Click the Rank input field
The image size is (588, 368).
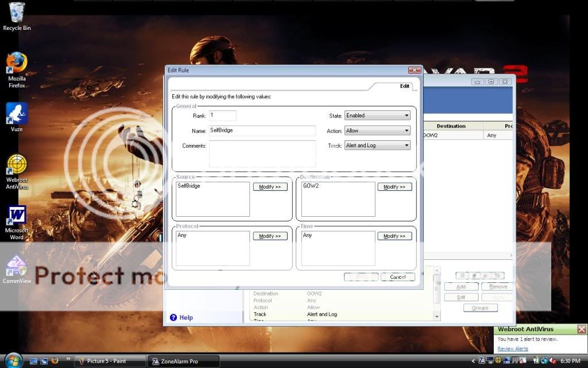pos(223,116)
